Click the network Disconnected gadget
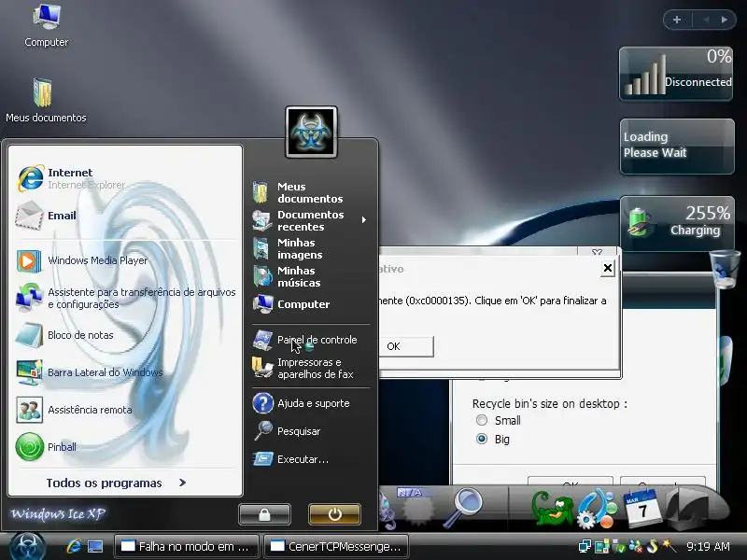Image resolution: width=747 pixels, height=560 pixels. 676,74
